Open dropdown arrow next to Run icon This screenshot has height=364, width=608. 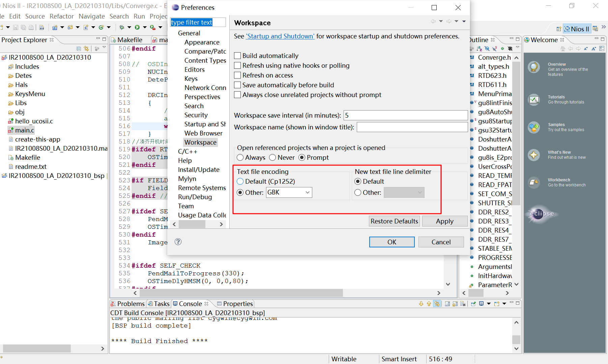145,27
